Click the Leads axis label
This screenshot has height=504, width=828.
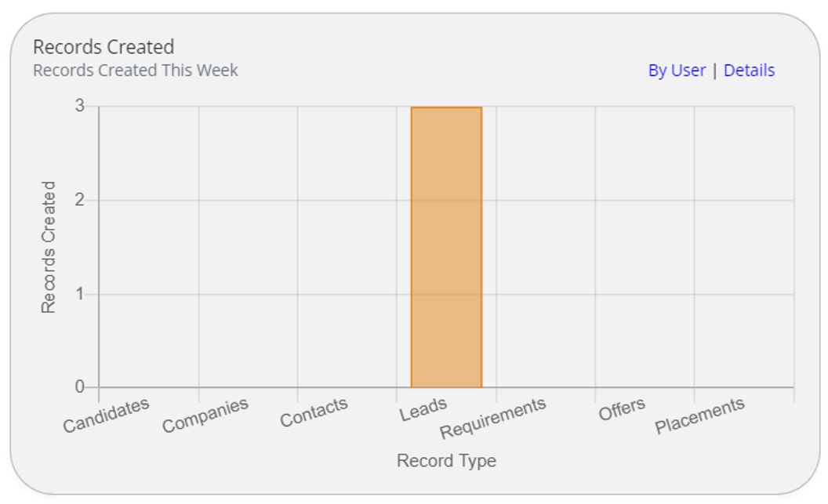point(423,409)
